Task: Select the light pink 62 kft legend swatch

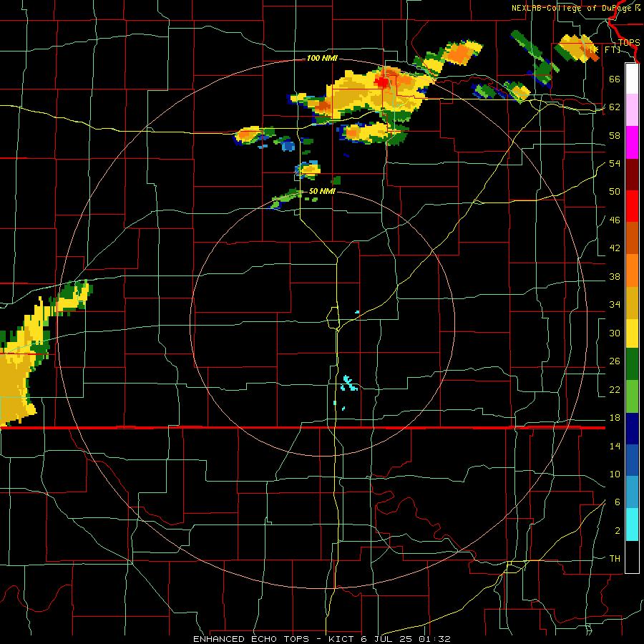Action: [x=632, y=109]
